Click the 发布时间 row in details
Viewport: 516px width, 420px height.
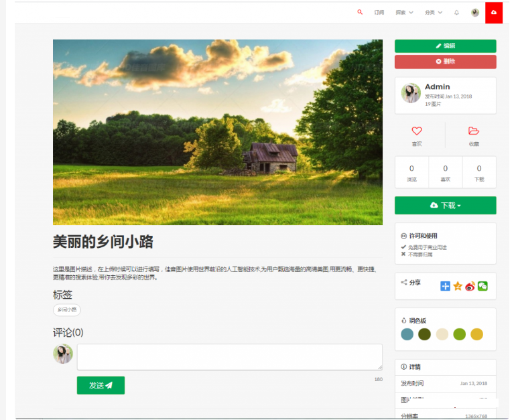pyautogui.click(x=445, y=383)
